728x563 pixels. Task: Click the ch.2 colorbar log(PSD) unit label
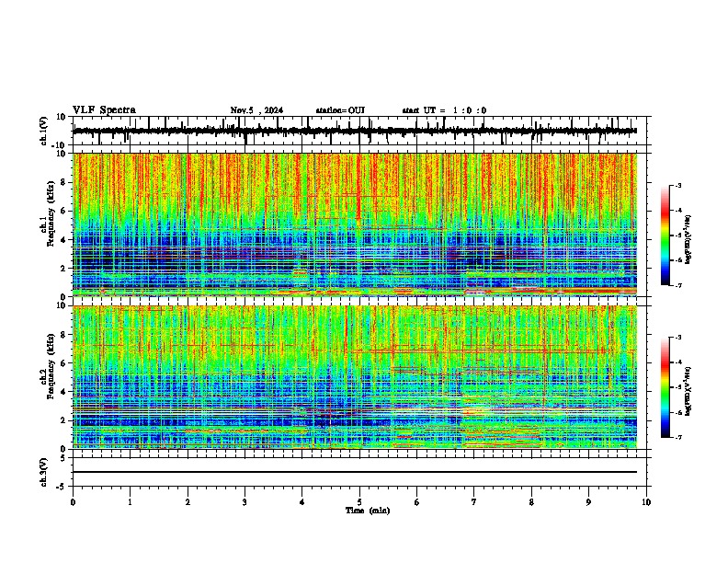[688, 392]
